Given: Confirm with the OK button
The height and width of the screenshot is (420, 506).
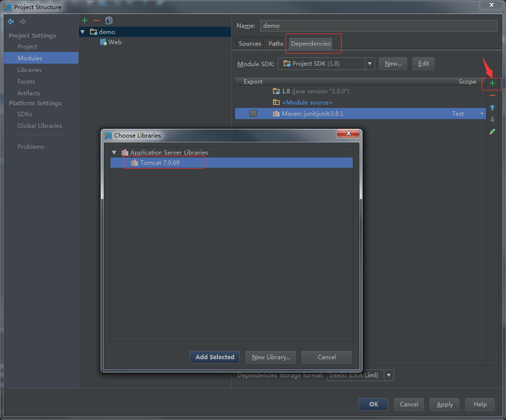Looking at the screenshot, I should pyautogui.click(x=373, y=404).
